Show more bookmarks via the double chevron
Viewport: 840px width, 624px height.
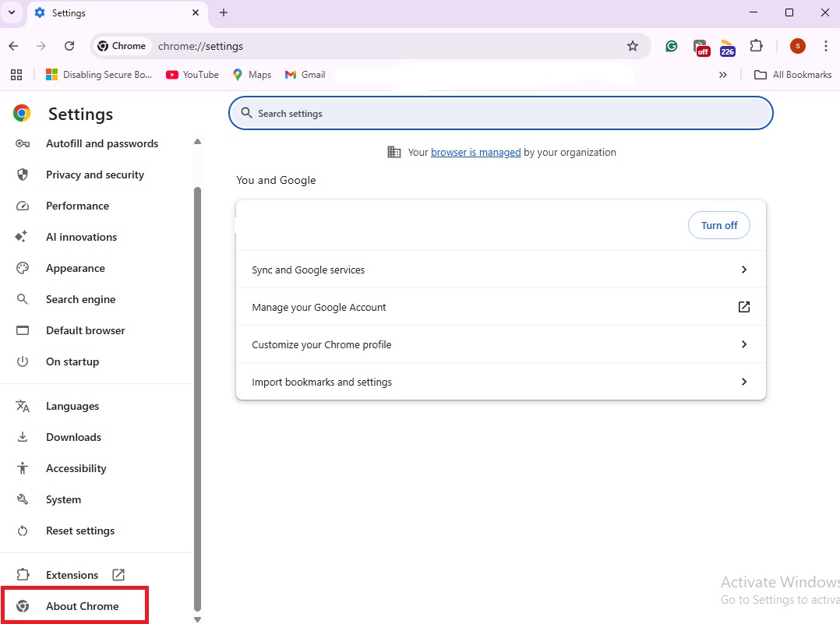[722, 75]
